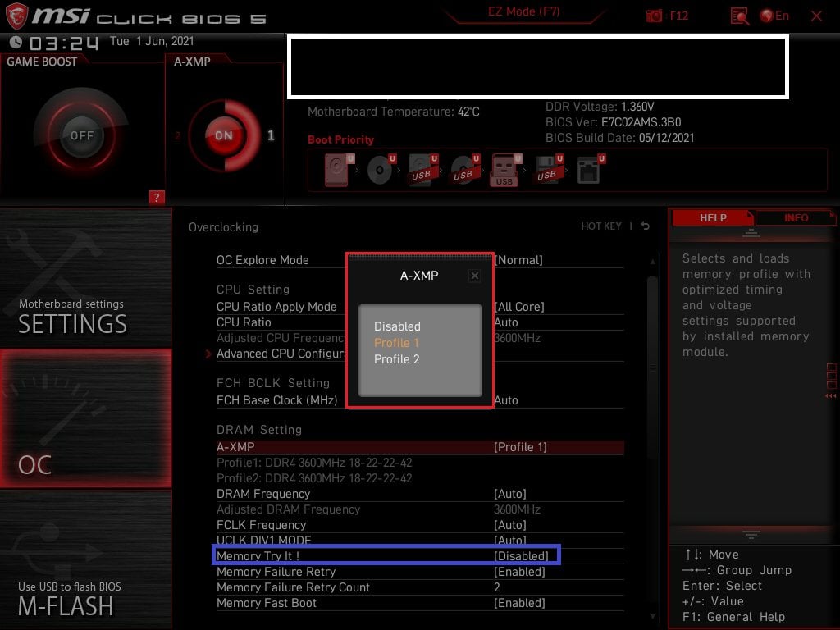Take a screenshot with the F12 camera icon
The height and width of the screenshot is (630, 840).
654,16
